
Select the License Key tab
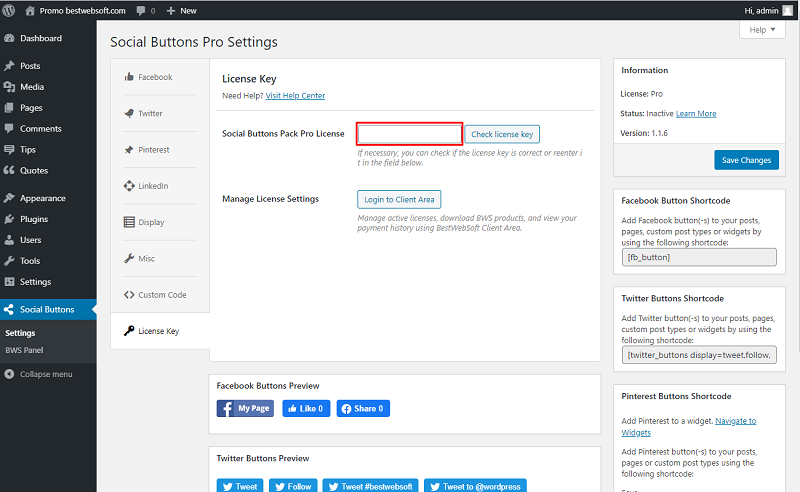(x=160, y=331)
